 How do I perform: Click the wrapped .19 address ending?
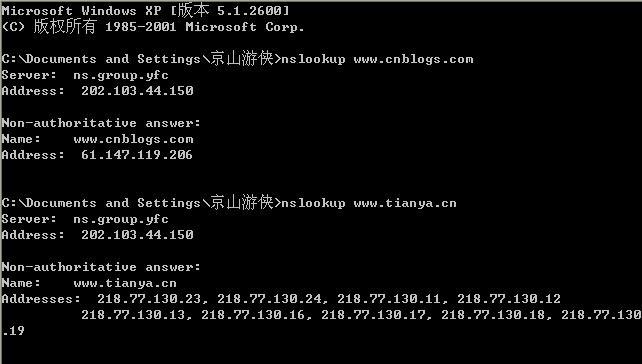point(13,331)
